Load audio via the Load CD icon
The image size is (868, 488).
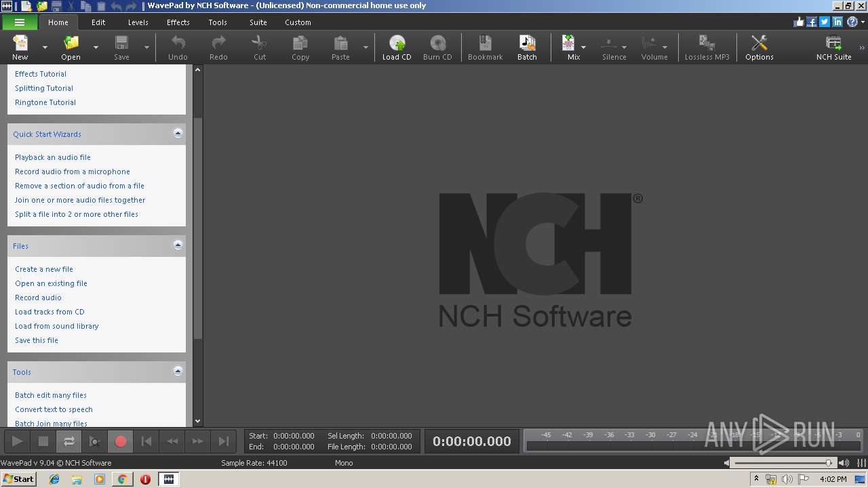(x=397, y=47)
